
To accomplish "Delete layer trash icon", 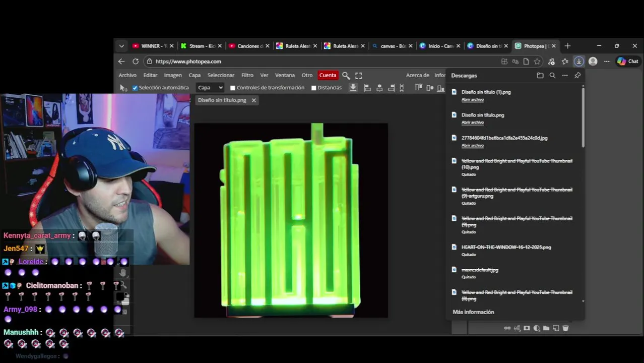I will click(x=565, y=328).
